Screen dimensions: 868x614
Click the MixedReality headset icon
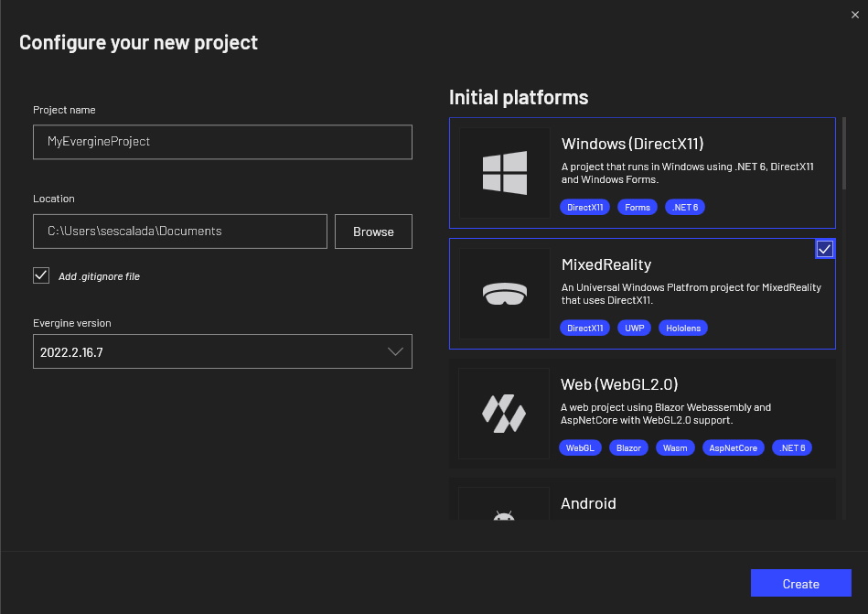[504, 293]
